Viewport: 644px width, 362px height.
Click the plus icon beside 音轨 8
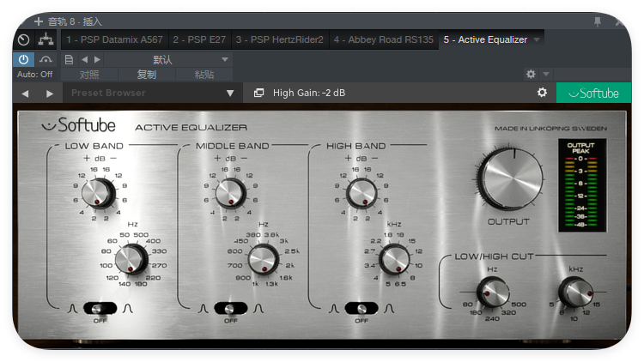[x=38, y=21]
